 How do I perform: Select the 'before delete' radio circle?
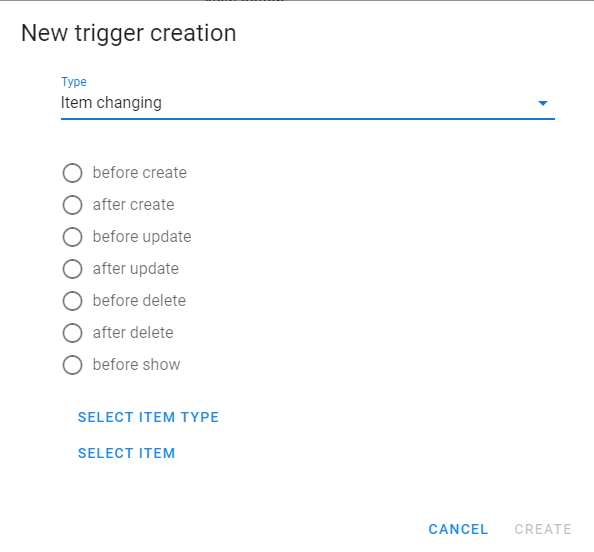click(x=72, y=301)
